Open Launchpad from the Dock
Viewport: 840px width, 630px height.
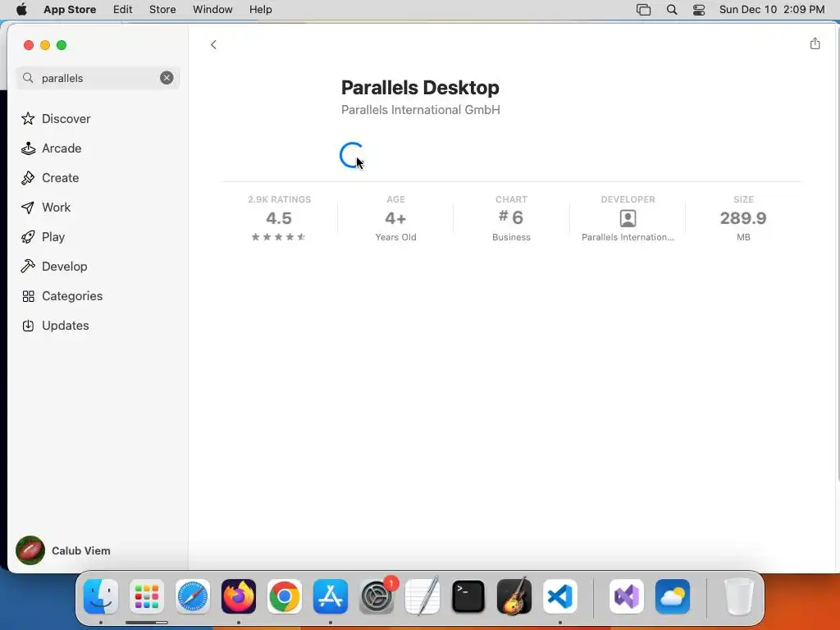point(147,596)
